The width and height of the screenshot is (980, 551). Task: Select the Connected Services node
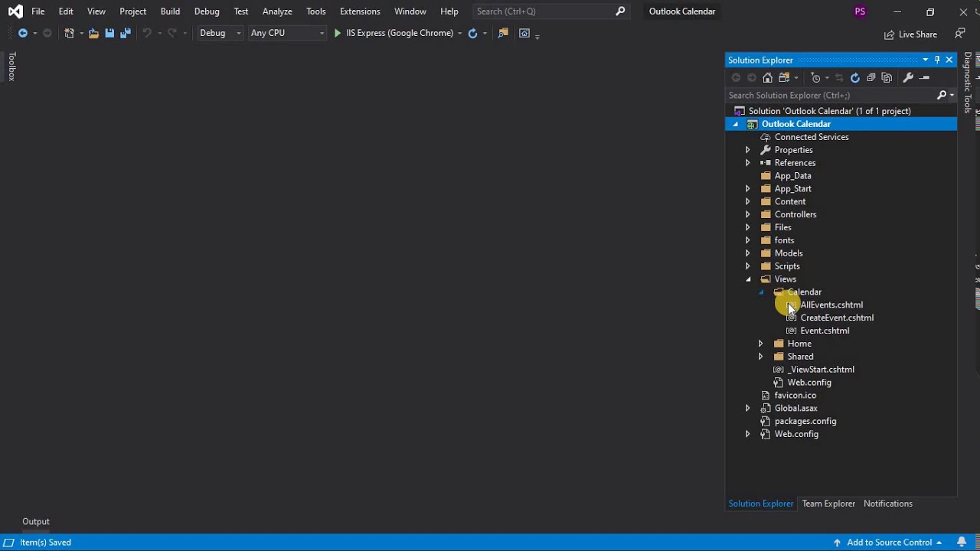812,137
